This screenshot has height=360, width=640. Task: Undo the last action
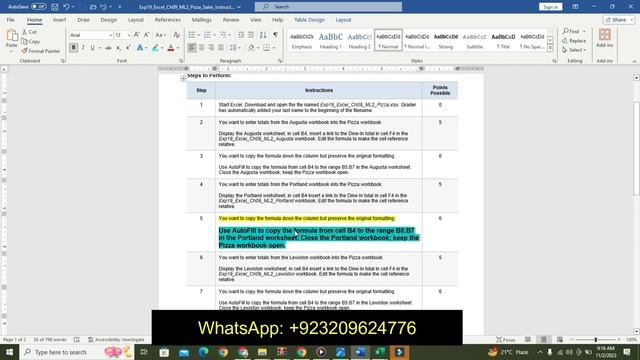tap(66, 7)
